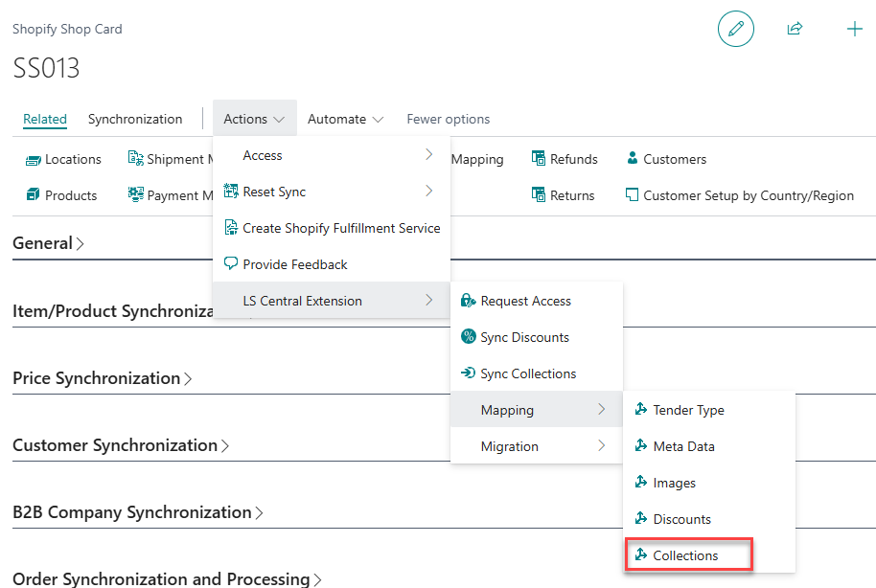Select Create Shopify Fulfillment Service
This screenshot has width=876, height=588.
332,228
